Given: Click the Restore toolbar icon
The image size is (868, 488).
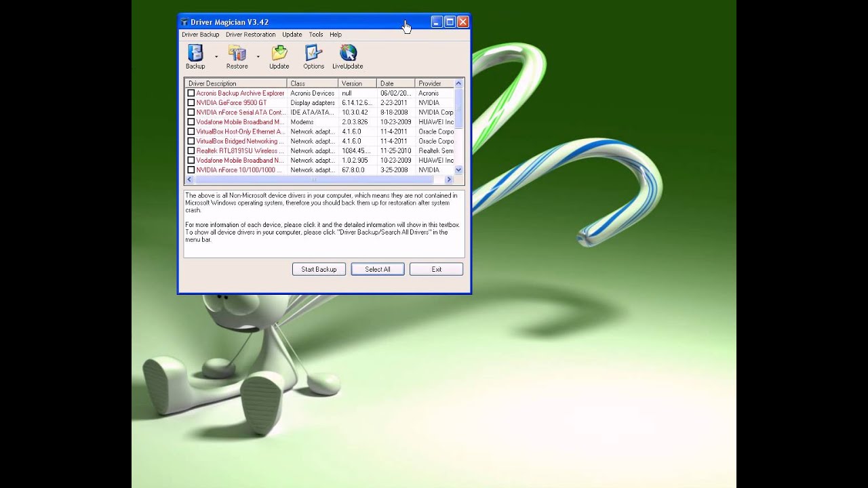Looking at the screenshot, I should pos(237,53).
